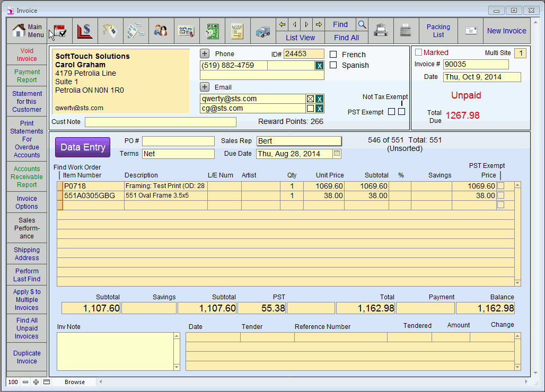The height and width of the screenshot is (392, 545).
Task: Select Payment Report in left sidebar
Action: tap(27, 76)
